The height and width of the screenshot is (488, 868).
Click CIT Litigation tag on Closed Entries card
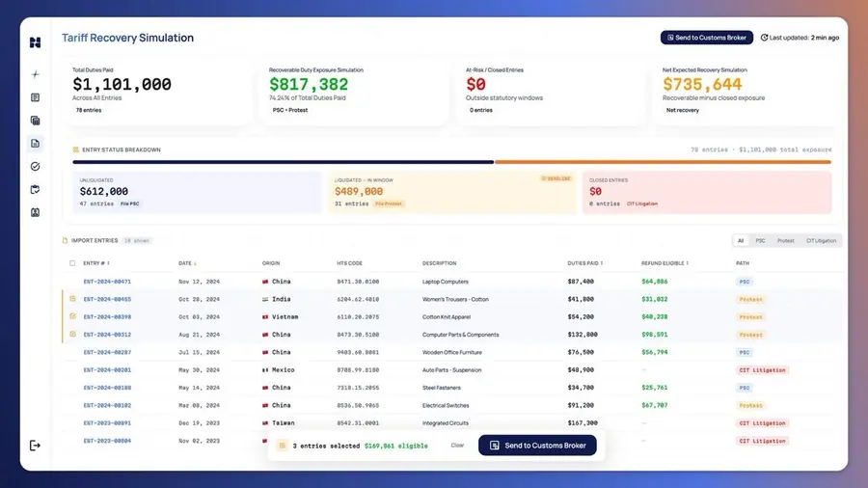642,203
